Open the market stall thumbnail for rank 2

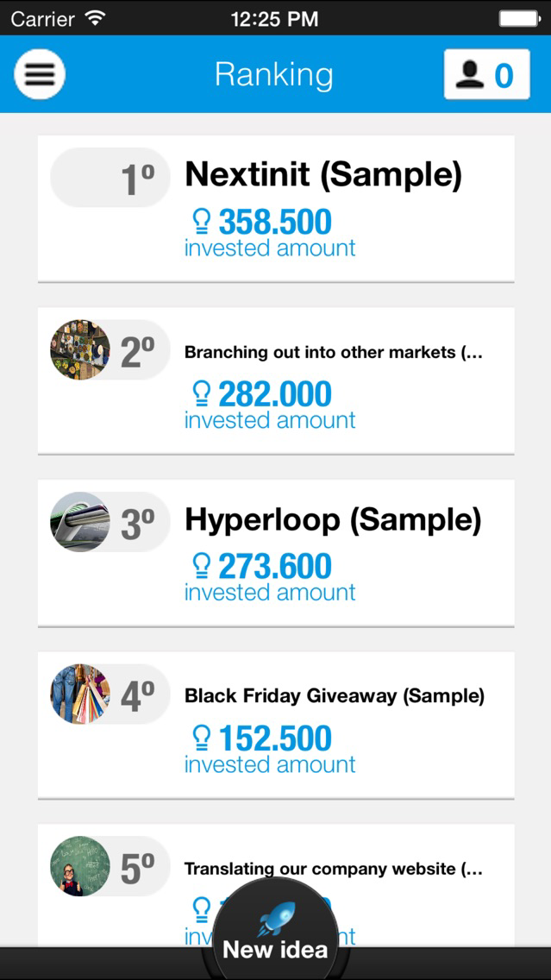tap(80, 350)
